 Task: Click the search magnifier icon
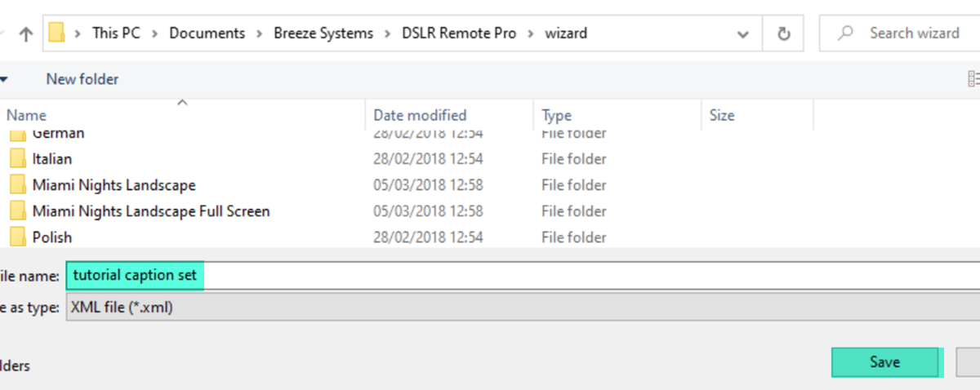(x=847, y=33)
